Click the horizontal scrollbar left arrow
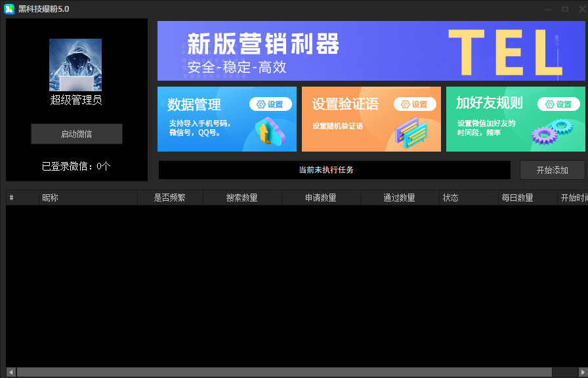588x378 pixels. pyautogui.click(x=10, y=372)
